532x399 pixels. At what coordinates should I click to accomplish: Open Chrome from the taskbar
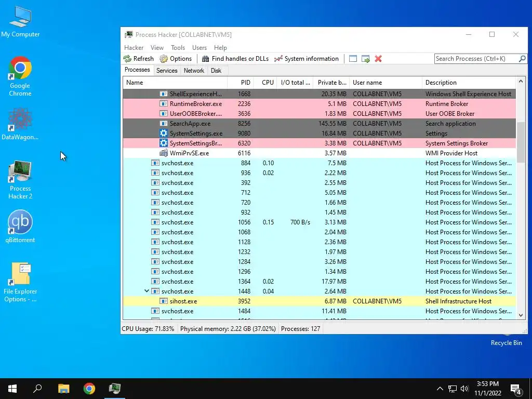coord(89,389)
